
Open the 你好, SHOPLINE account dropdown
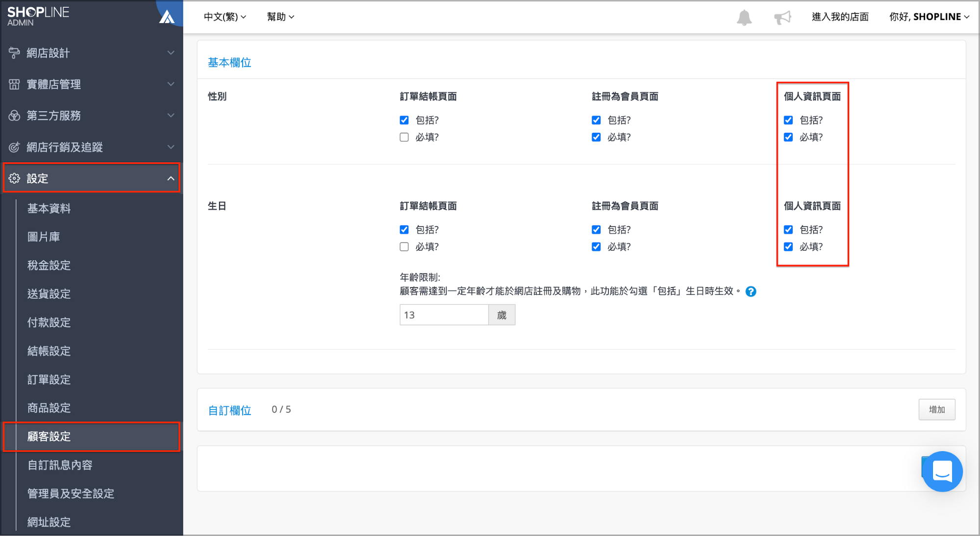930,17
